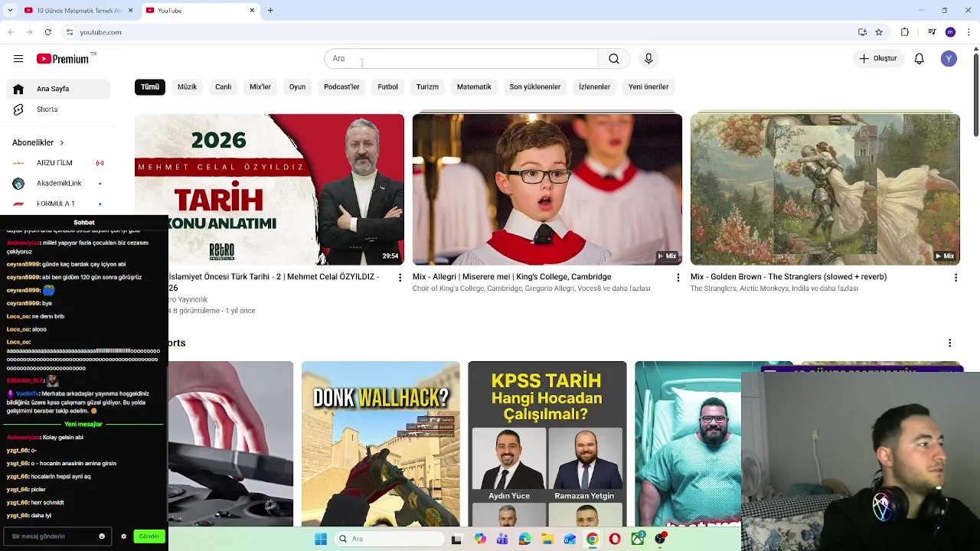This screenshot has width=980, height=551.
Task: Open FORMULA 1 channel subscription
Action: tap(58, 204)
